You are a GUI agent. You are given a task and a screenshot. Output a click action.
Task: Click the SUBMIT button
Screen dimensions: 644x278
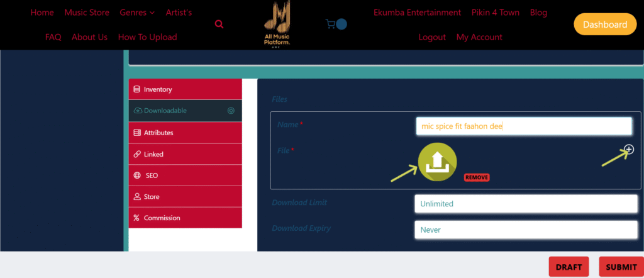coord(621,267)
